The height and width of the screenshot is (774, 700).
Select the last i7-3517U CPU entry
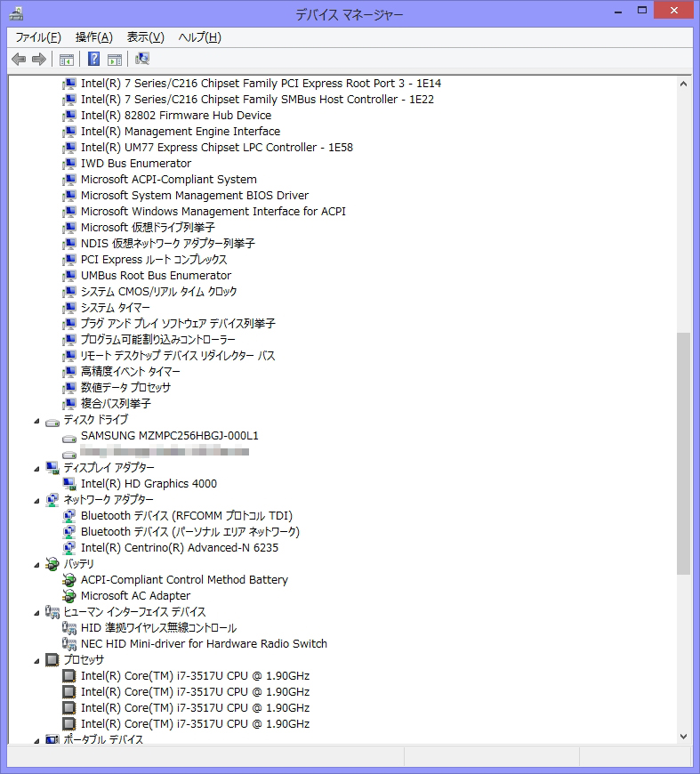coord(195,723)
